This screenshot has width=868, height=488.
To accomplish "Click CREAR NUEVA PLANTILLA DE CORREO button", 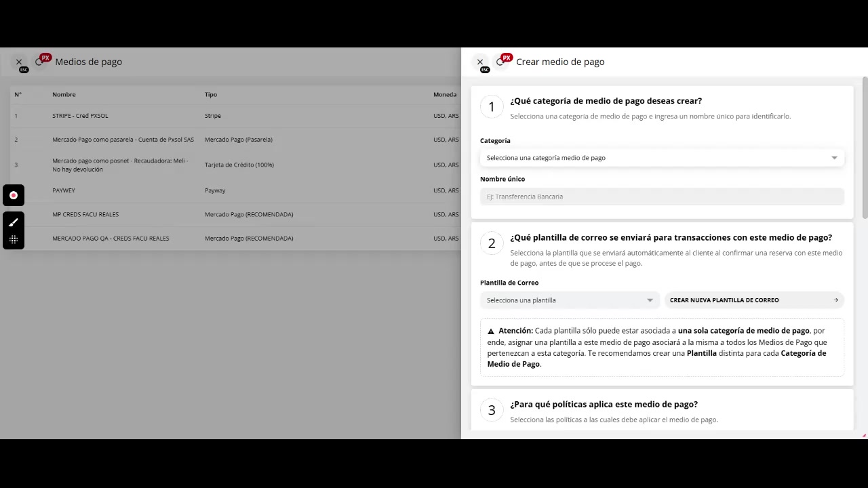I will (x=753, y=300).
